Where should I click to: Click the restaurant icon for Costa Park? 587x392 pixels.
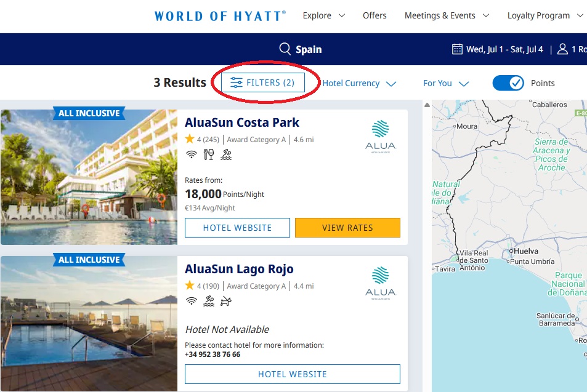209,154
